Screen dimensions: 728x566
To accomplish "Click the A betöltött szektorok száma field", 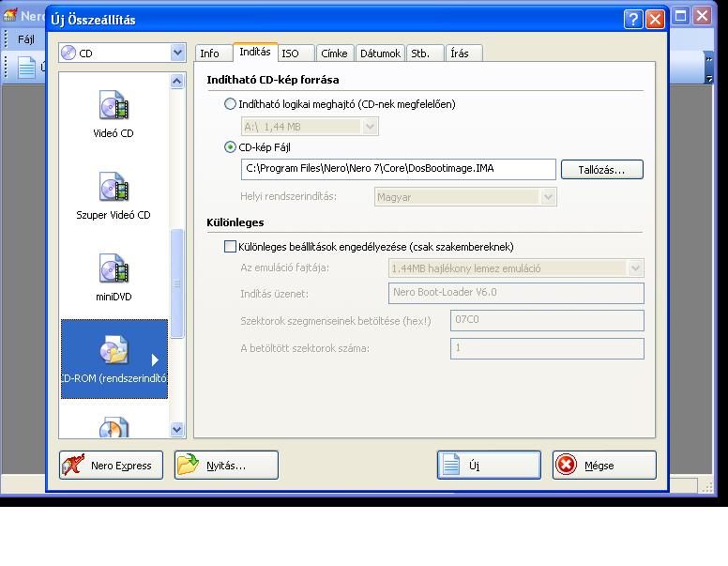I will [x=547, y=348].
